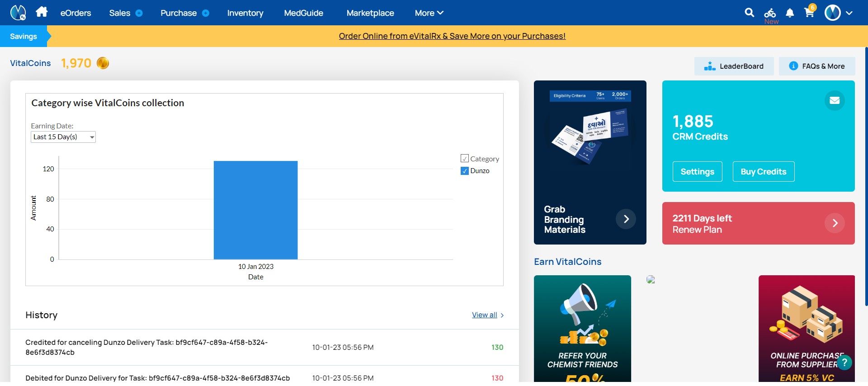Click the Sales plus icon
Image resolution: width=868 pixels, height=386 pixels.
click(139, 13)
